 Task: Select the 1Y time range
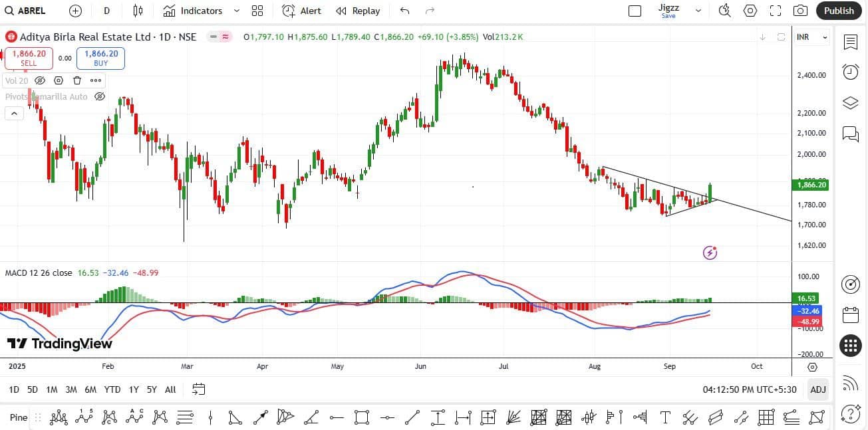[x=134, y=389]
